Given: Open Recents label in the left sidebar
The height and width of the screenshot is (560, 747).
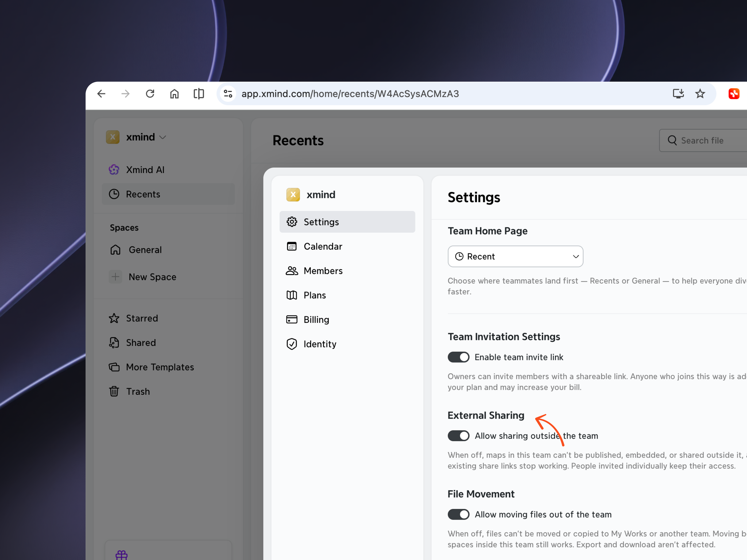Looking at the screenshot, I should point(143,194).
